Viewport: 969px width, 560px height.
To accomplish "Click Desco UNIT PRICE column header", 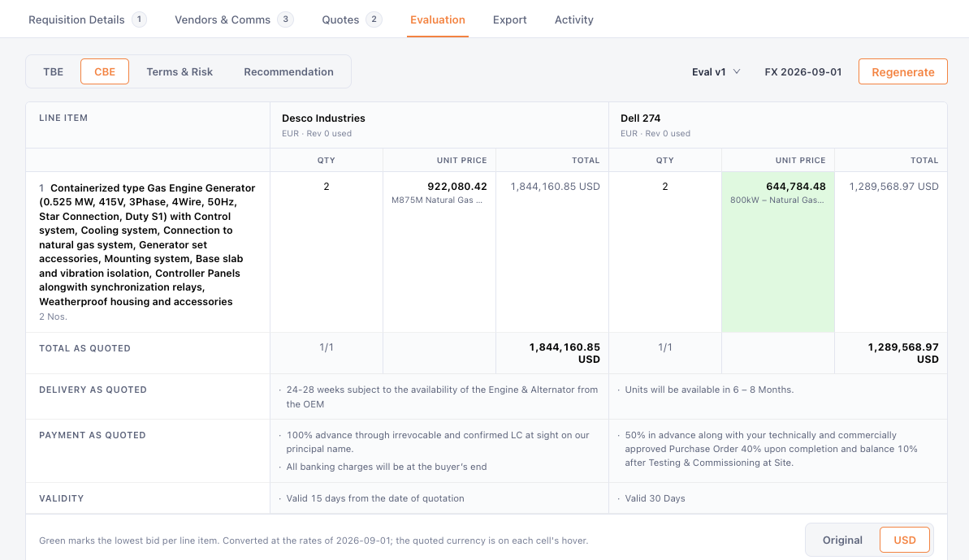I will pos(461,161).
